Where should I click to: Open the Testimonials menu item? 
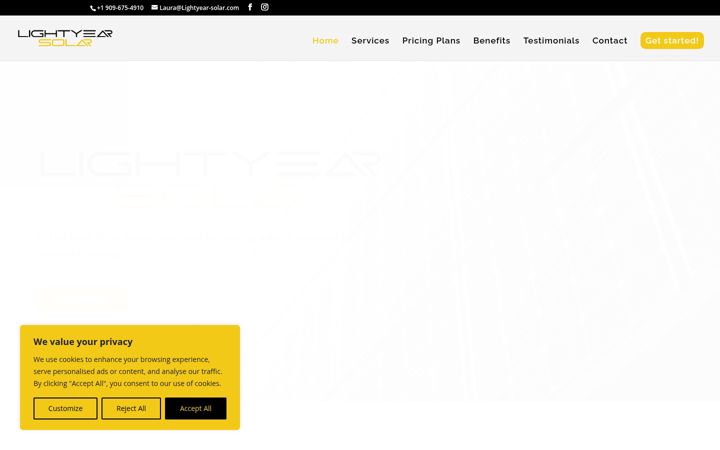click(551, 40)
